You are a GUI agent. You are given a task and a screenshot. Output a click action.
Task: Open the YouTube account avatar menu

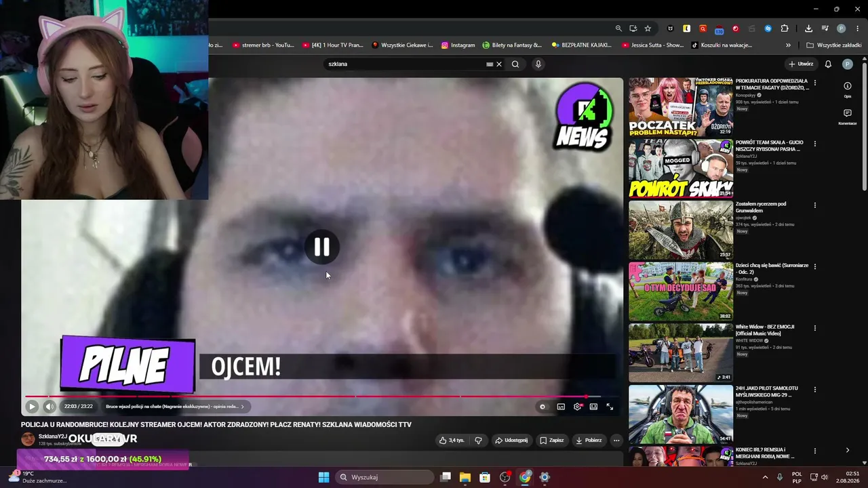point(848,64)
